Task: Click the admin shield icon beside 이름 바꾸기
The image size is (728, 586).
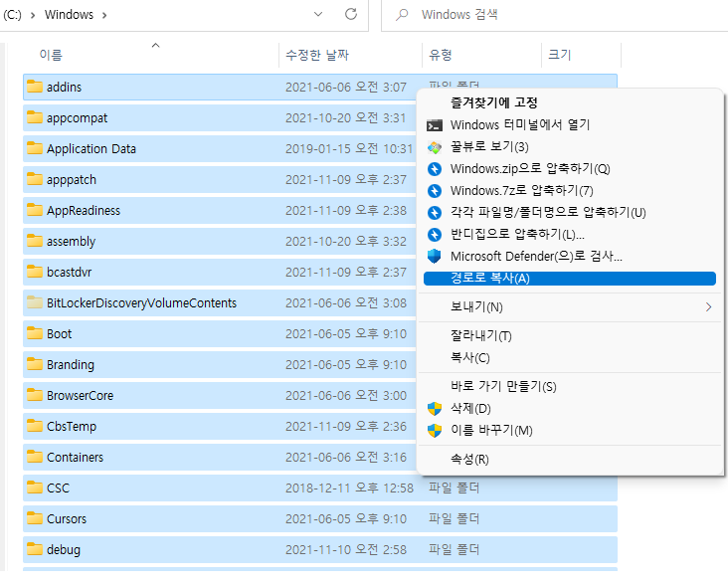Action: (434, 431)
